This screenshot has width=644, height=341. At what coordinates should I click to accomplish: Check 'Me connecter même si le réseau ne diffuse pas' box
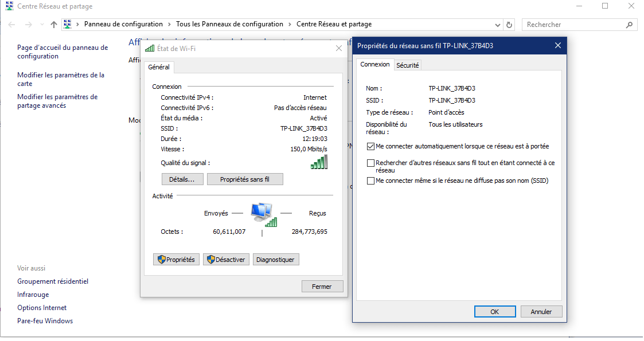[370, 181]
